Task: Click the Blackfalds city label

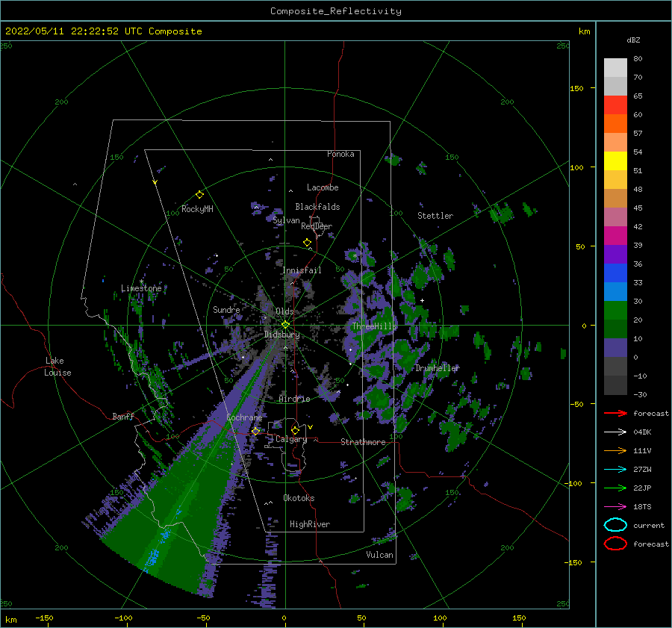Action: coord(317,207)
